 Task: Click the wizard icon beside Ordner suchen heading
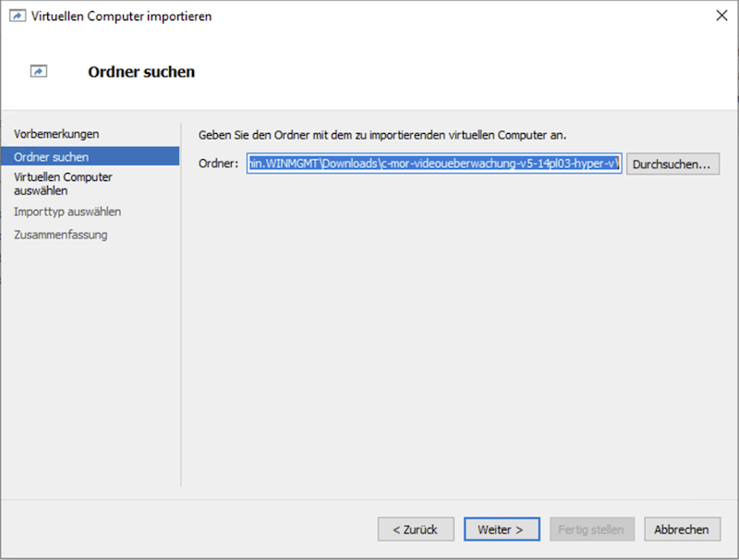click(39, 71)
